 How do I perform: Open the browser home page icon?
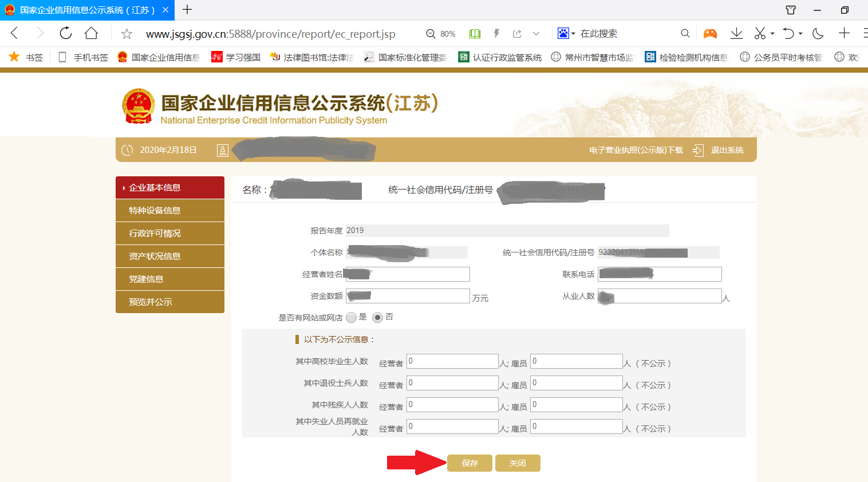(91, 33)
